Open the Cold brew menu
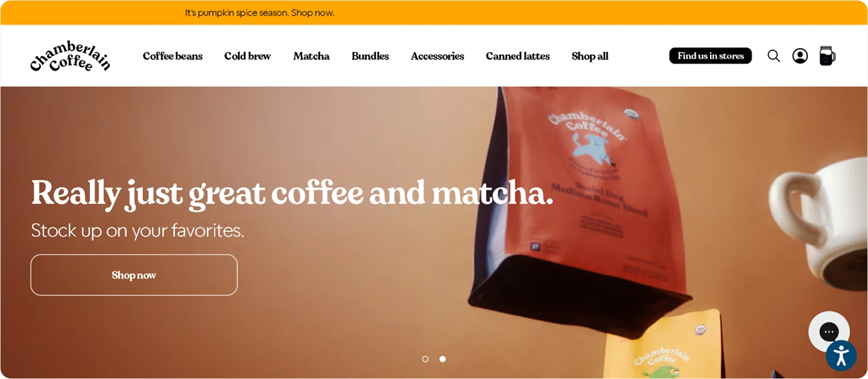The width and height of the screenshot is (868, 379). [247, 56]
